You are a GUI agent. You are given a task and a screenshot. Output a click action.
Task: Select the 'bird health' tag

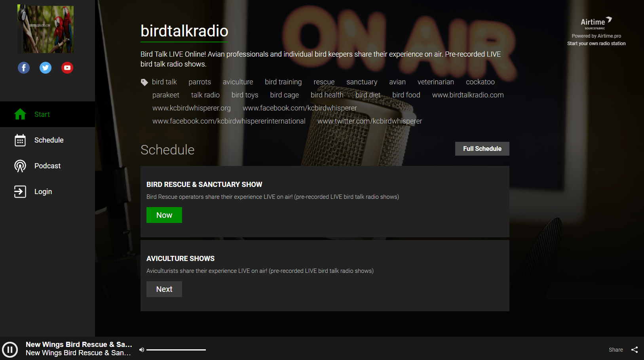click(327, 95)
